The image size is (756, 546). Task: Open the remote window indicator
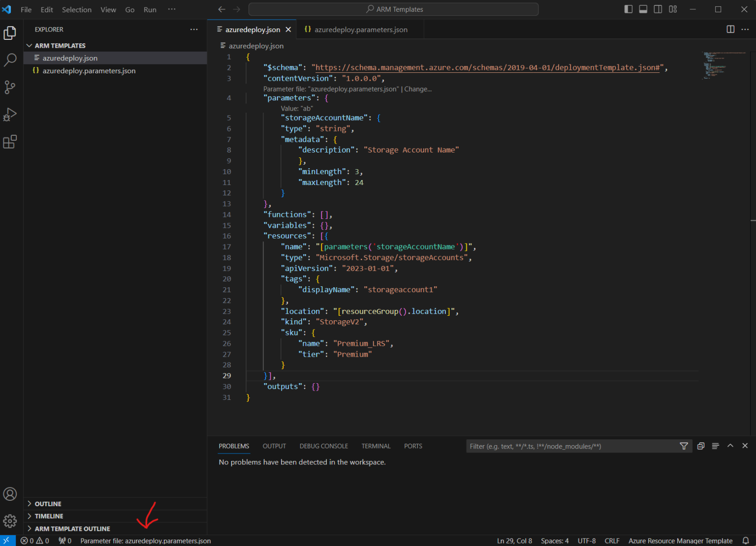7,541
